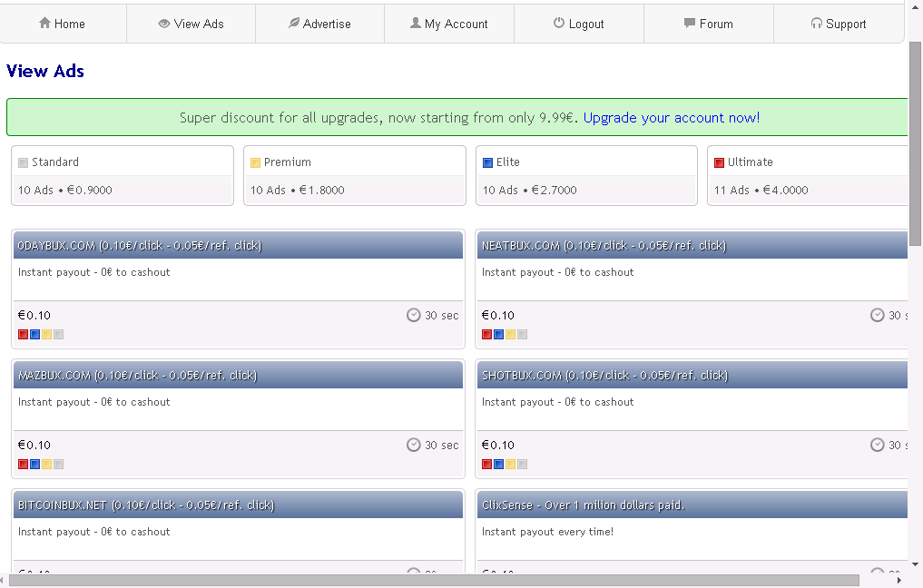Click the person icon beside My Account
Viewport: 923px width, 588px height.
(x=416, y=23)
